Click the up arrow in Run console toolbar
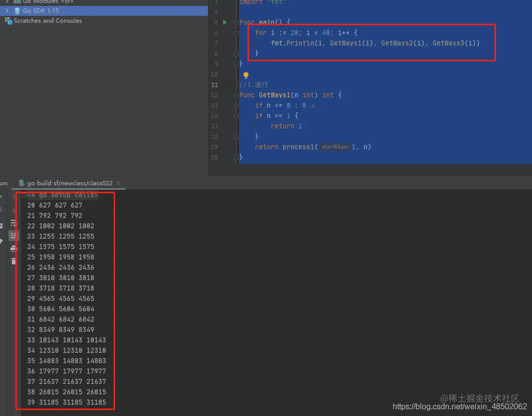The width and height of the screenshot is (532, 416). [13, 197]
